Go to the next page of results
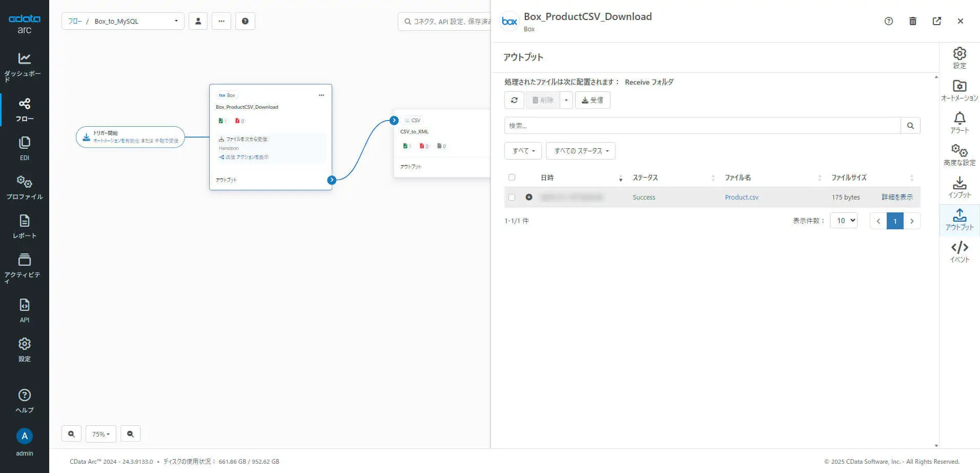 pos(912,221)
